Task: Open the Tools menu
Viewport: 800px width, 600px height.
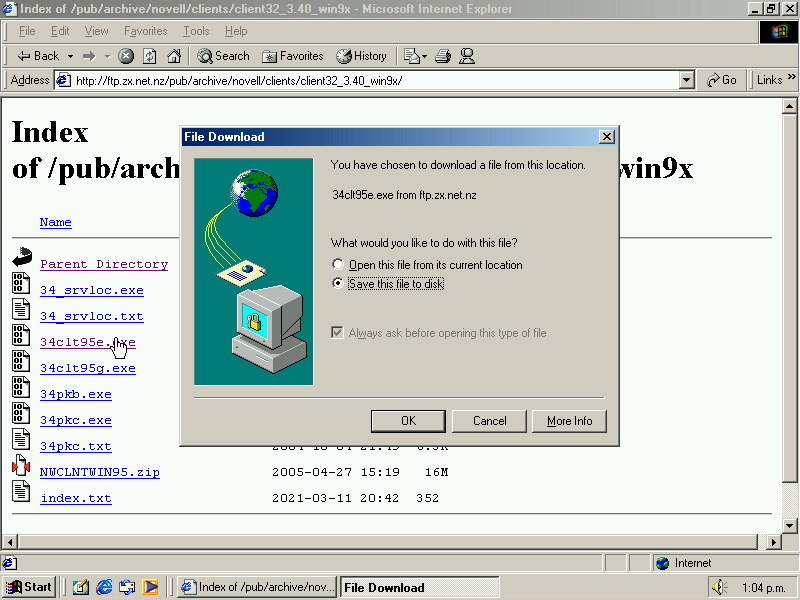Action: tap(196, 31)
